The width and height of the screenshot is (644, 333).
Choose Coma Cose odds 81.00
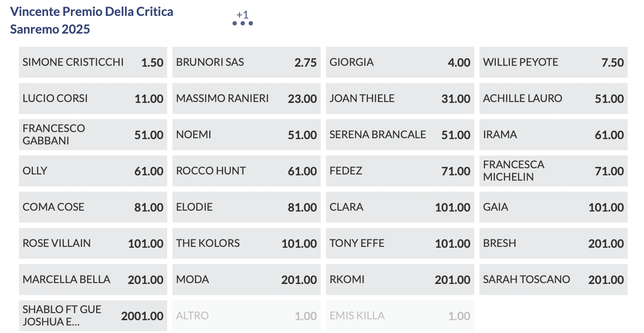[93, 207]
